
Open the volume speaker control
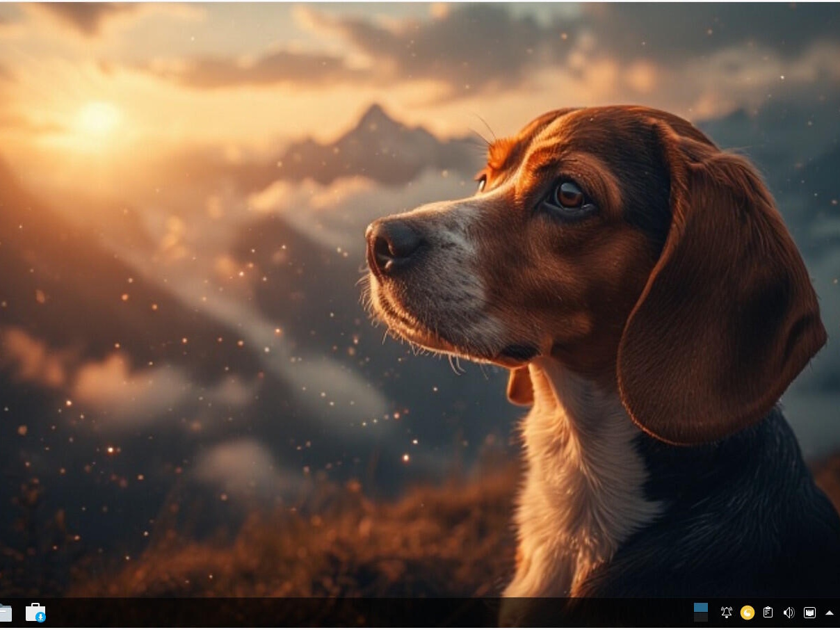[789, 613]
